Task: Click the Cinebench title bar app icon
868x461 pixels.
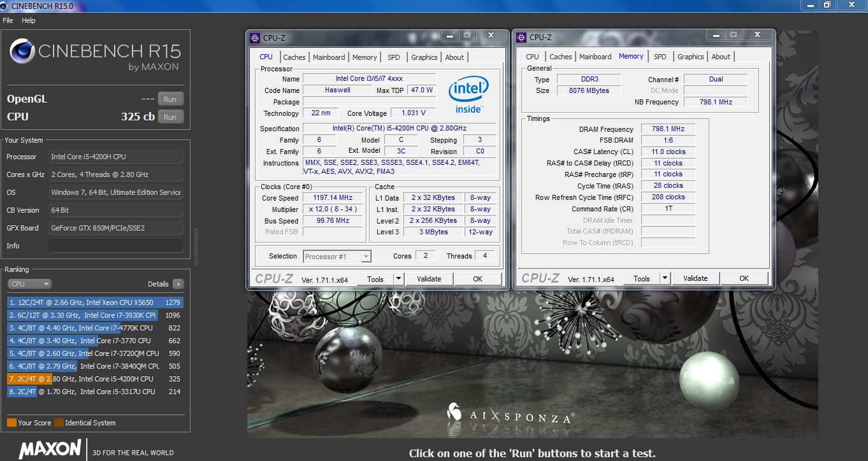Action: click(5, 5)
